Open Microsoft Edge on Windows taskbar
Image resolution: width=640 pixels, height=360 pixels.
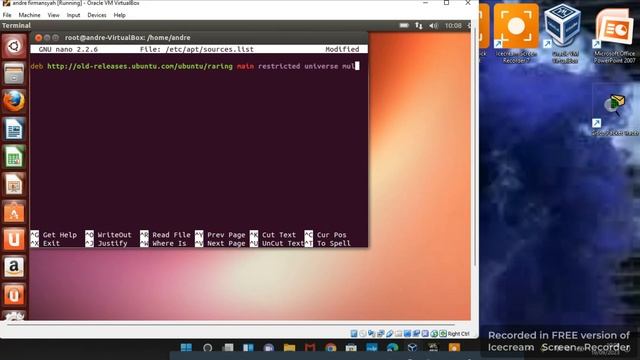click(x=392, y=348)
